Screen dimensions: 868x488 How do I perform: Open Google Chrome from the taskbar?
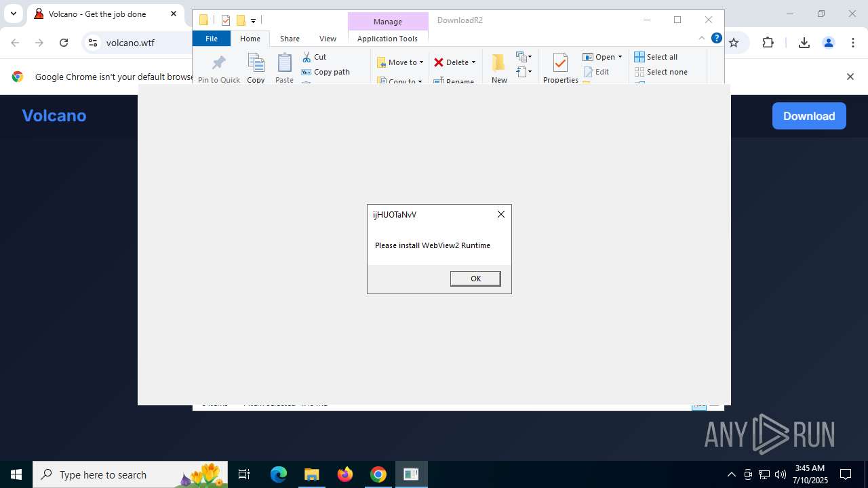[378, 474]
